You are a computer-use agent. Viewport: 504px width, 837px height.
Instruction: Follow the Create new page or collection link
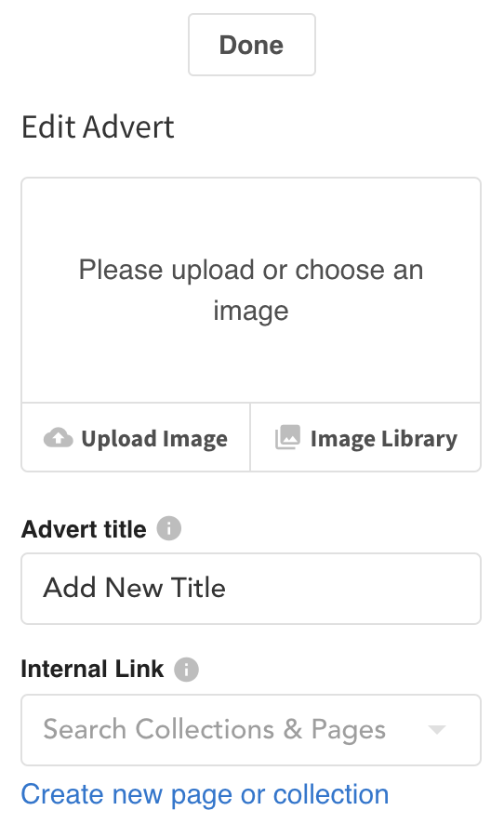click(205, 795)
